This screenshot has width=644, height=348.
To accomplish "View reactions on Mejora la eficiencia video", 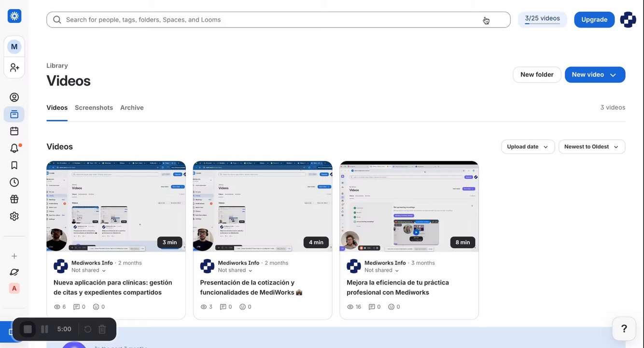I will tap(395, 307).
